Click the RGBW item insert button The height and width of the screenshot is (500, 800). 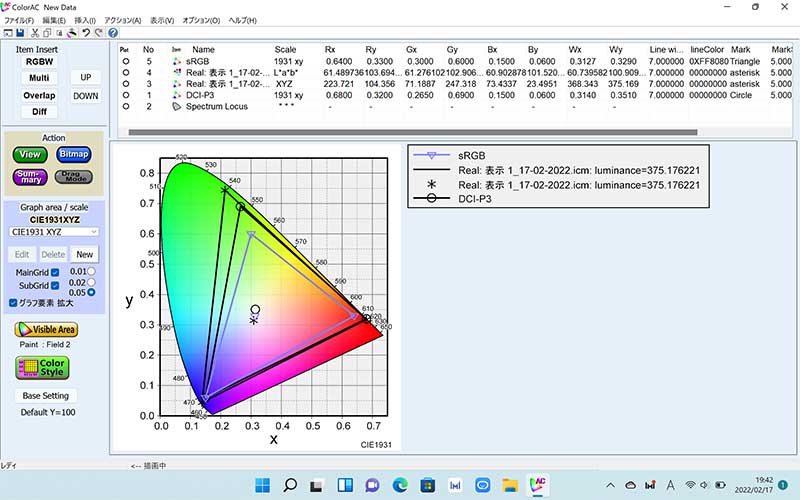tap(40, 61)
